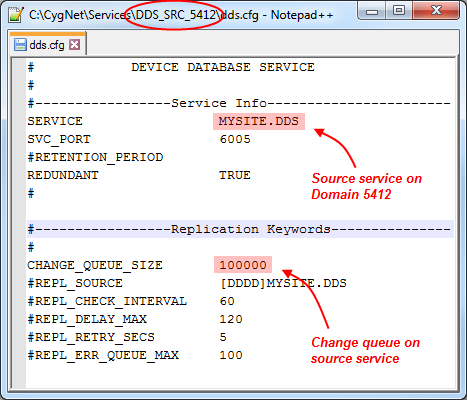The width and height of the screenshot is (467, 400).
Task: Click the Service Info separator line
Action: (x=239, y=103)
